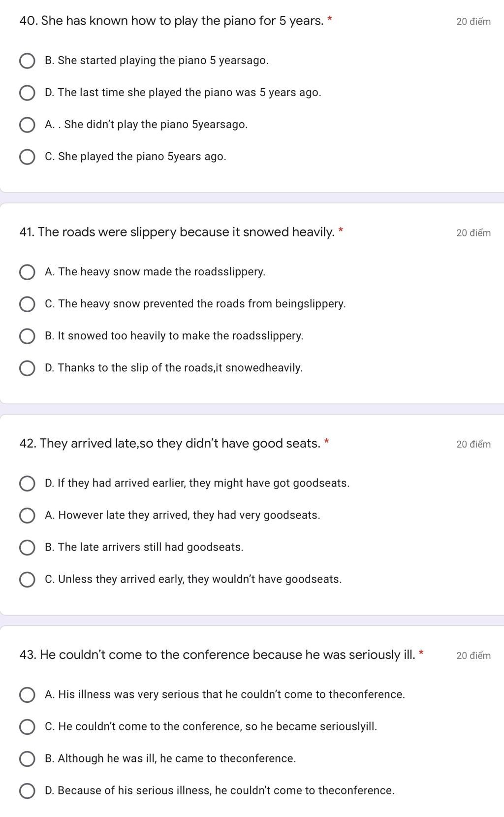
Task: Choose 'If they had arrived earlier' option
Action: [x=27, y=484]
